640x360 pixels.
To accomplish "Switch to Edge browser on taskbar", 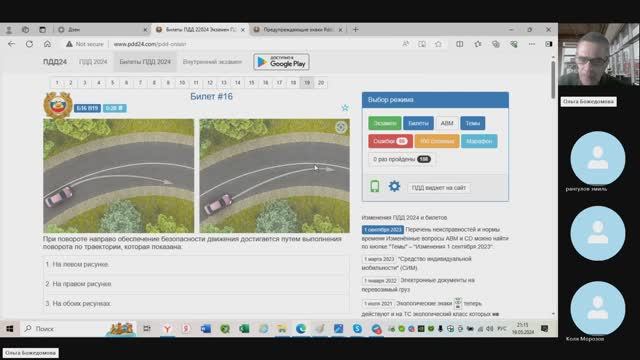I will [x=301, y=329].
